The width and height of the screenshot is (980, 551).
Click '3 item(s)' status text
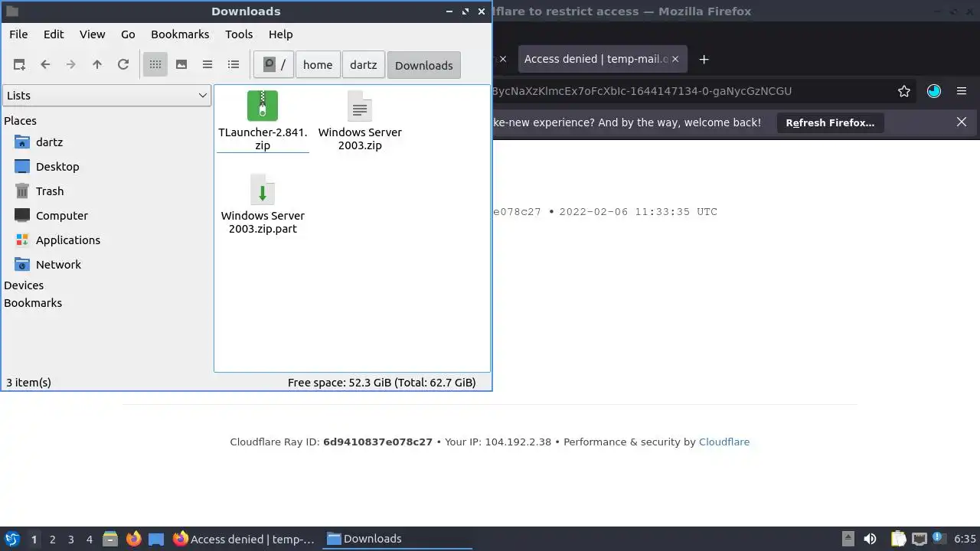click(x=28, y=383)
